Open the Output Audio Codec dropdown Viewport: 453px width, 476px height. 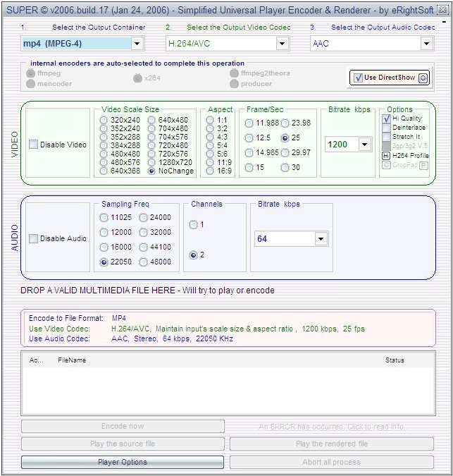(427, 44)
